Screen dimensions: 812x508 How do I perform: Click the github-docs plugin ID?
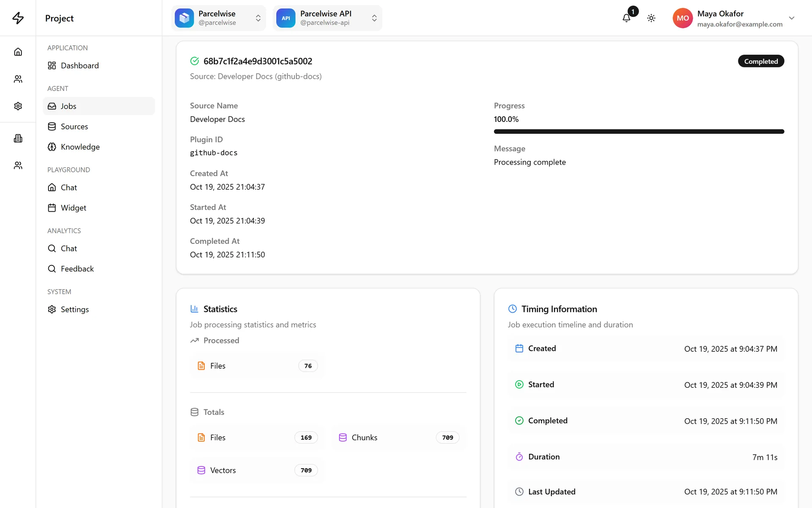coord(214,153)
